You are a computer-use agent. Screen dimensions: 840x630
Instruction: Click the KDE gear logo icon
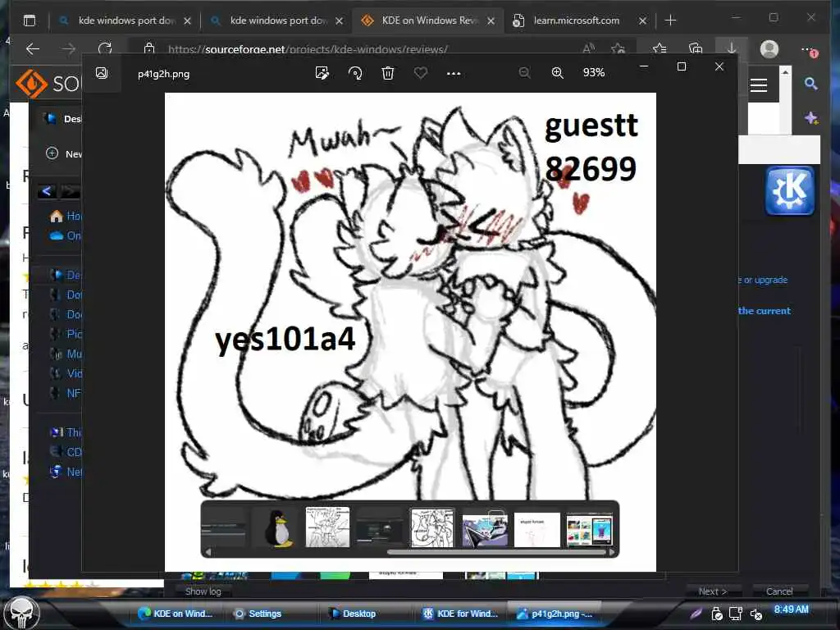(x=790, y=190)
